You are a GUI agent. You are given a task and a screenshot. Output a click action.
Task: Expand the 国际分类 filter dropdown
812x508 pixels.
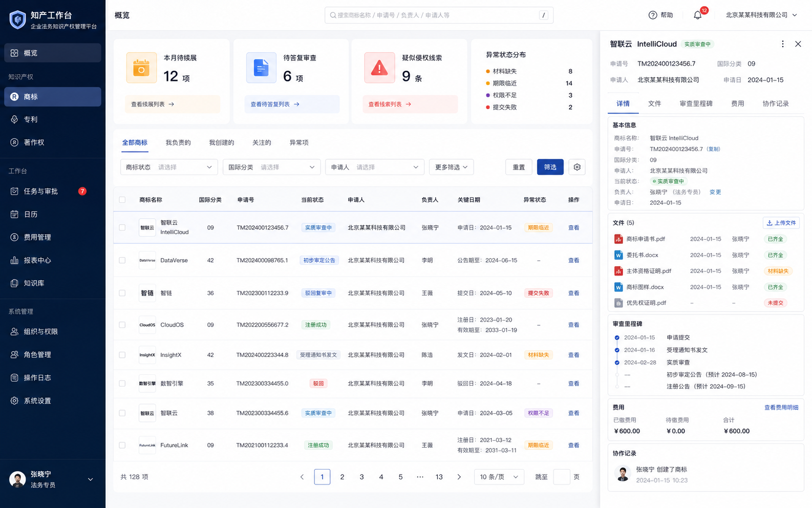coord(272,167)
